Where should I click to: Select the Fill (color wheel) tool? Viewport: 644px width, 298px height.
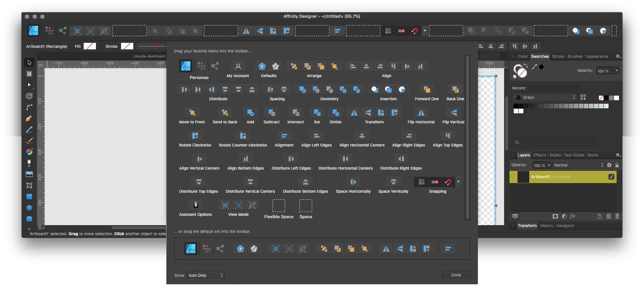coord(29,152)
